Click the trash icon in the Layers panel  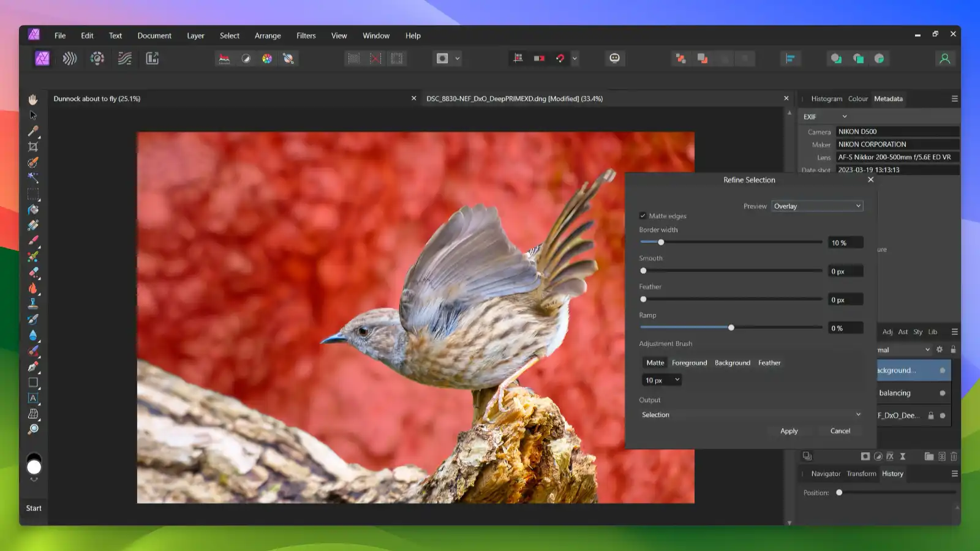point(954,456)
